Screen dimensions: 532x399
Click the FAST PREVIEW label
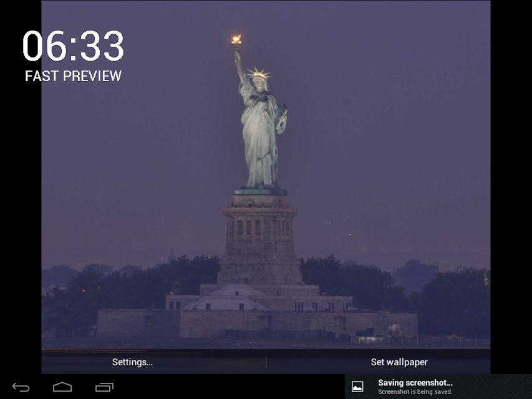point(74,76)
